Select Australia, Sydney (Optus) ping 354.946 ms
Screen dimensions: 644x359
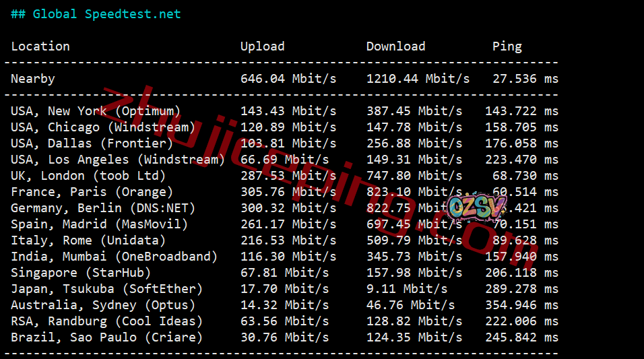(521, 305)
